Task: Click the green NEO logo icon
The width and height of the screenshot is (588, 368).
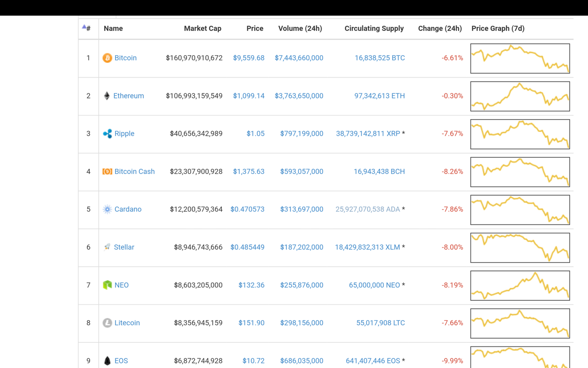Action: tap(107, 285)
